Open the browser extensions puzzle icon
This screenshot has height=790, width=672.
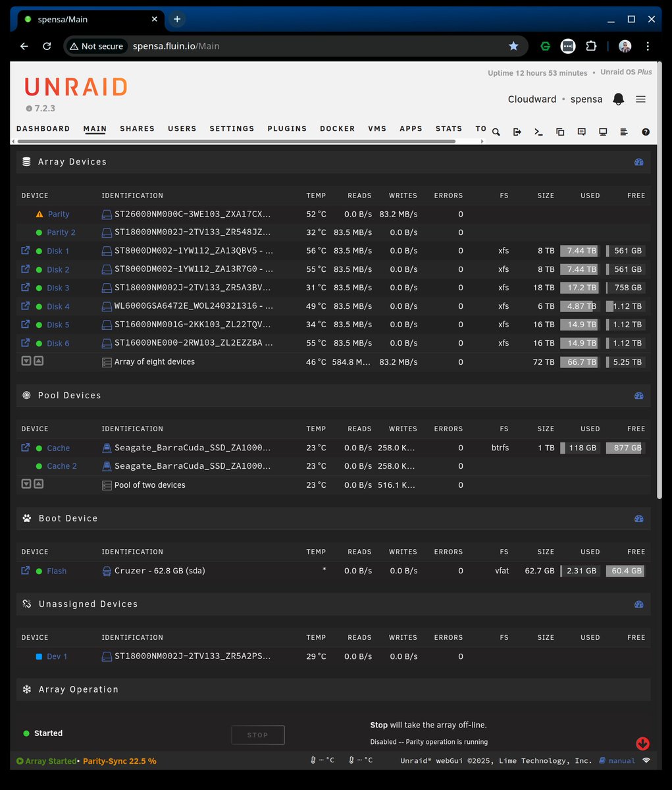click(592, 46)
